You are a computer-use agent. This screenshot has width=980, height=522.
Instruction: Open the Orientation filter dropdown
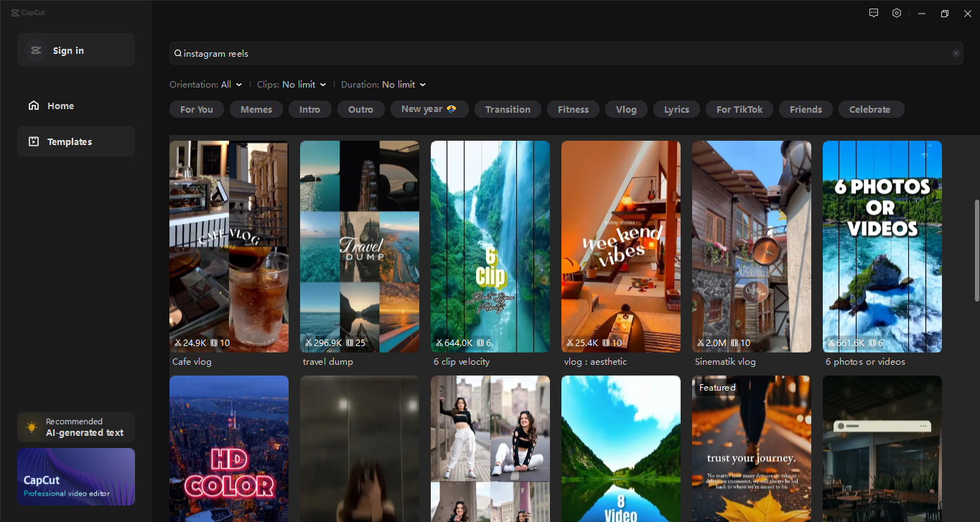(x=240, y=84)
